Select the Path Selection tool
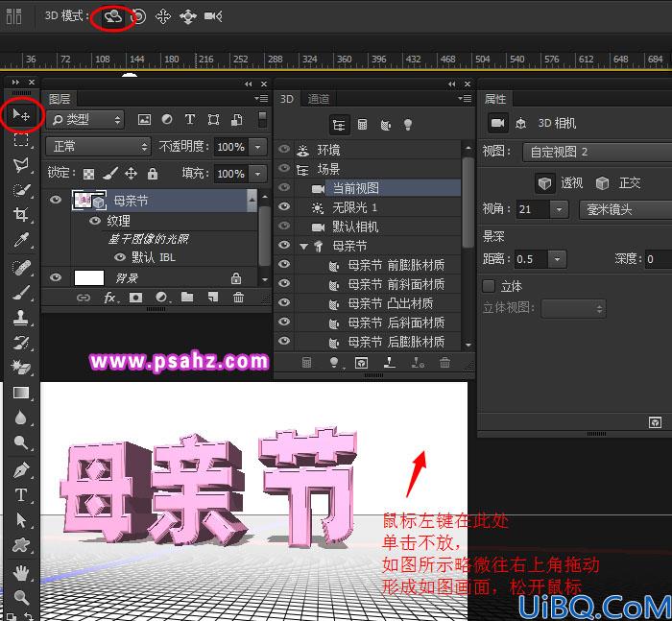This screenshot has width=672, height=621. click(20, 520)
